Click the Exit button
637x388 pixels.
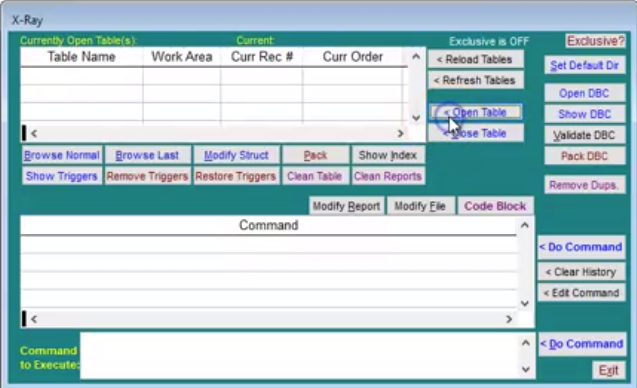tap(609, 370)
